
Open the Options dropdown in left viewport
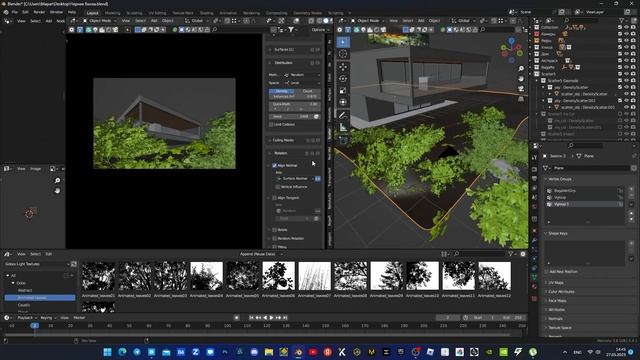320,29
